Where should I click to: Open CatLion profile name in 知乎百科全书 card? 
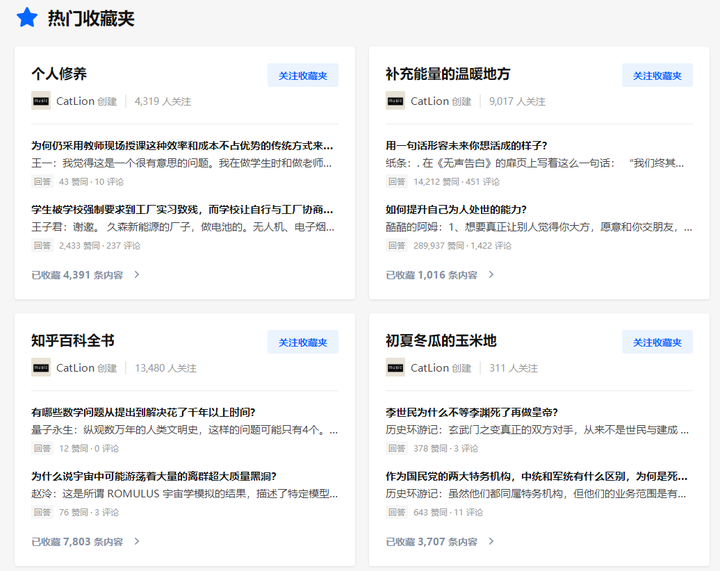(75, 368)
